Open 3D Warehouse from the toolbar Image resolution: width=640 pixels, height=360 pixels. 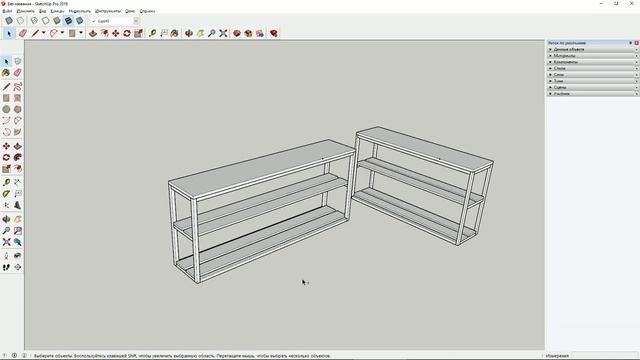pyautogui.click(x=237, y=33)
